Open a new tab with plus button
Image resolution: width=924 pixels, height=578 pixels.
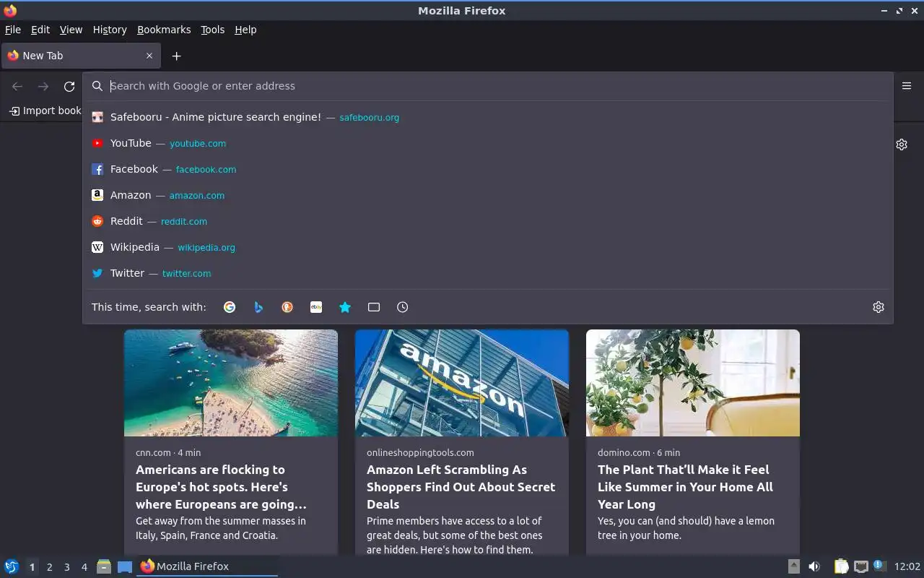[176, 56]
